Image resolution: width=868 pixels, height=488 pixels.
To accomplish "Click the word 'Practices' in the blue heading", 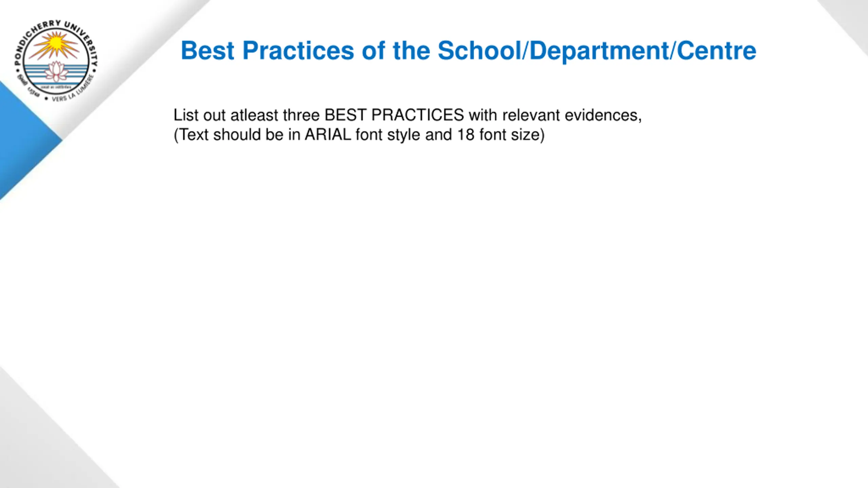I will (298, 51).
